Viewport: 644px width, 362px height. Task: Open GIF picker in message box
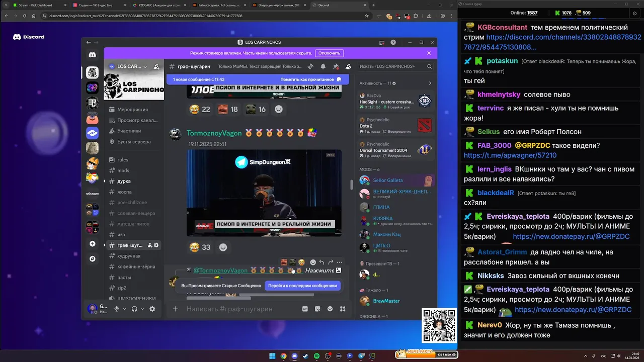pyautogui.click(x=305, y=309)
